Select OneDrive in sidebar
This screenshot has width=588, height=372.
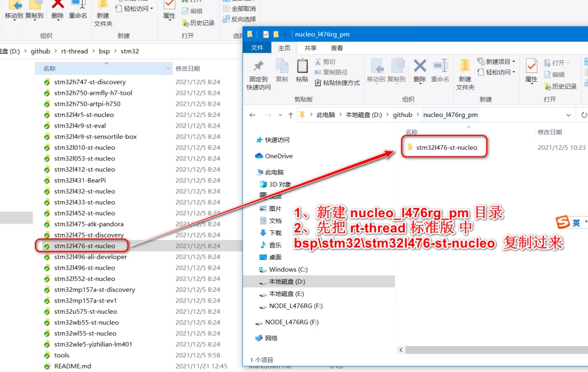pyautogui.click(x=274, y=156)
